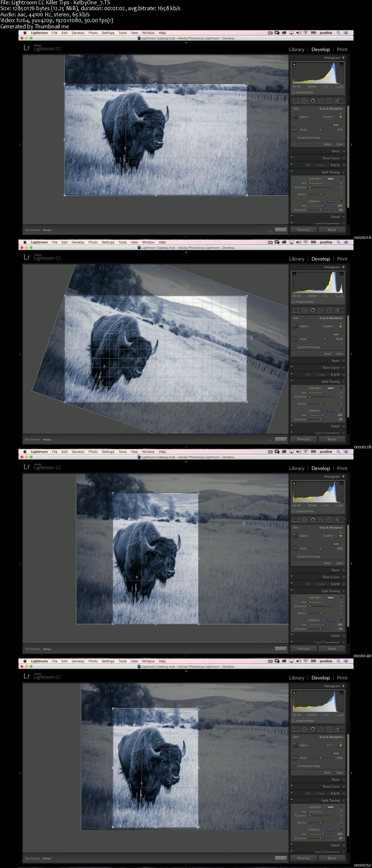
Task: Select Graduated Filter tool in the 00:00:28 frame
Action: [x=321, y=310]
